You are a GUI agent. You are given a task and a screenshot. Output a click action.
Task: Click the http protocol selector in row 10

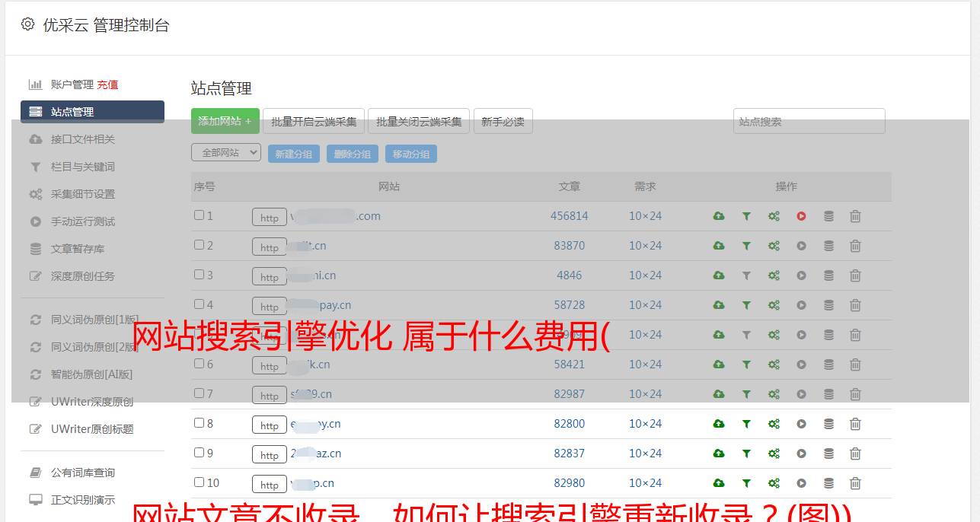270,484
